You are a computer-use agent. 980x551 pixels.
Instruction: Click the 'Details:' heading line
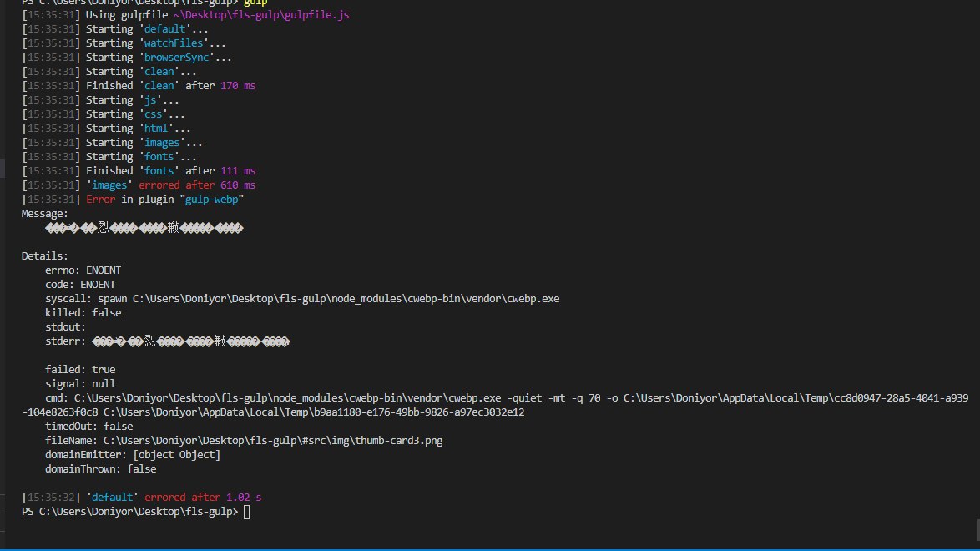(45, 255)
